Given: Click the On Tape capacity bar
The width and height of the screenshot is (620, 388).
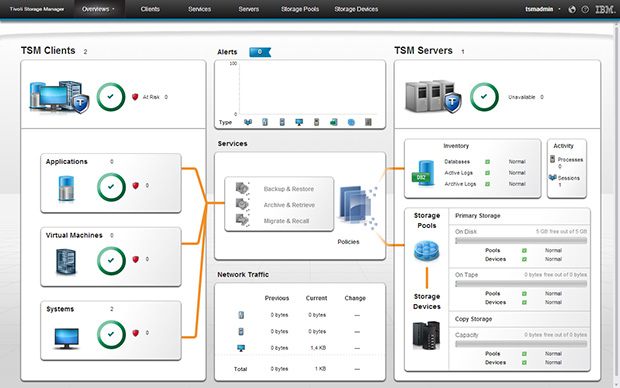Looking at the screenshot, I should pos(521,284).
